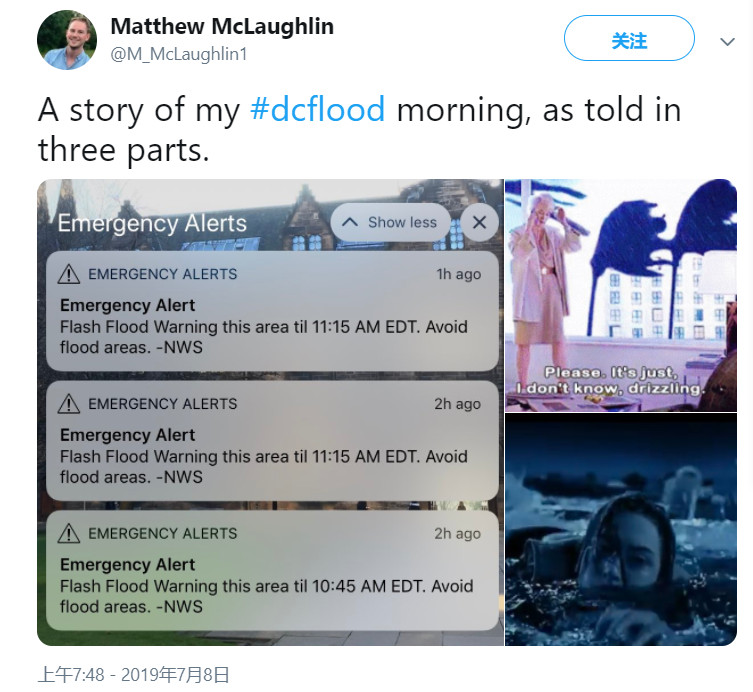The height and width of the screenshot is (692, 753).
Task: Open the Titanic water scene thumbnail
Action: point(621,529)
